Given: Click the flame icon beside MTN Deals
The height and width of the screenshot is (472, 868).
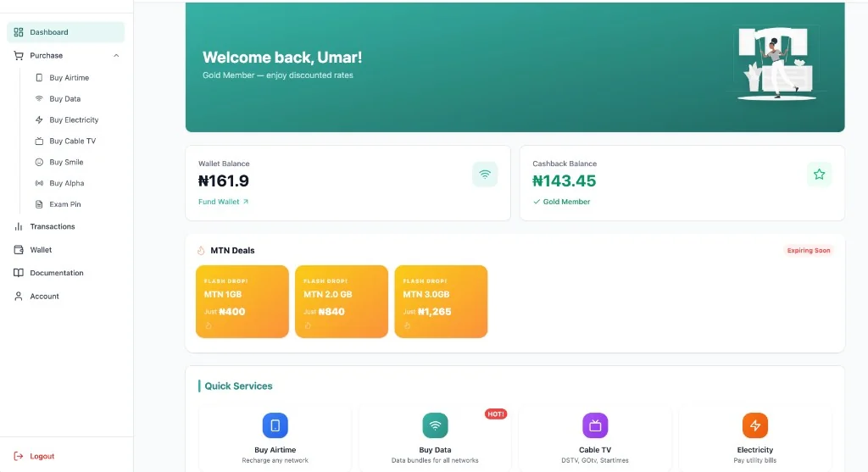Looking at the screenshot, I should tap(201, 251).
